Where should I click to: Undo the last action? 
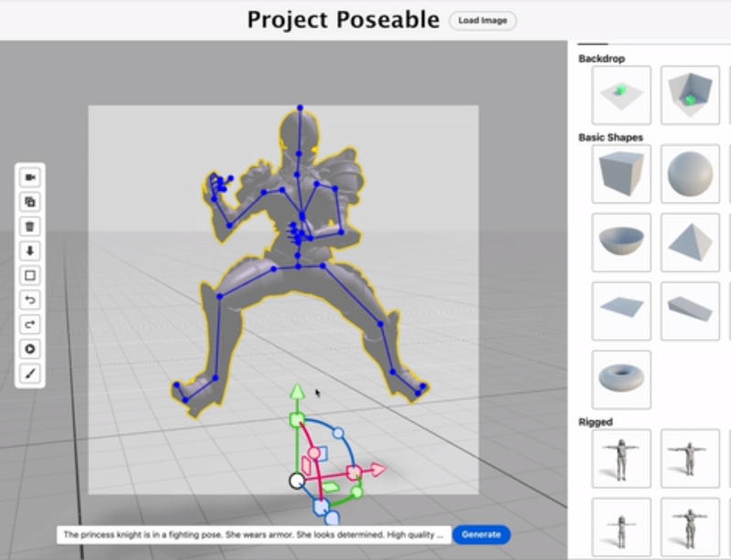[x=30, y=301]
